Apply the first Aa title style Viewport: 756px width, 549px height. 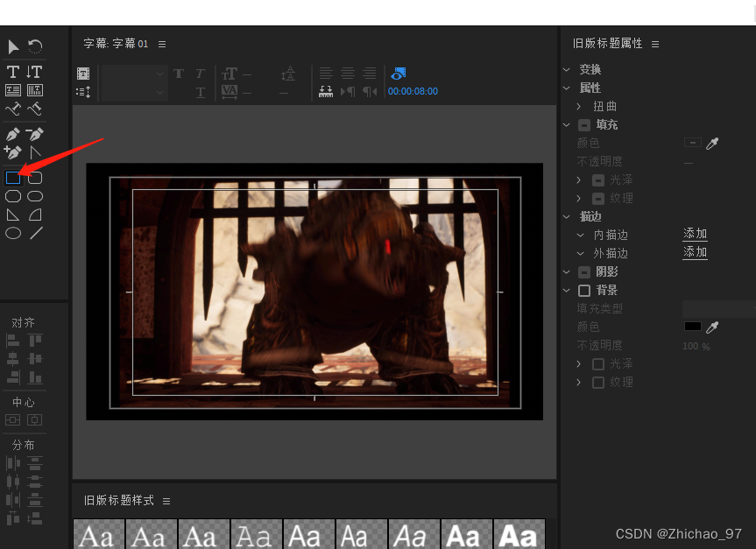coord(99,534)
